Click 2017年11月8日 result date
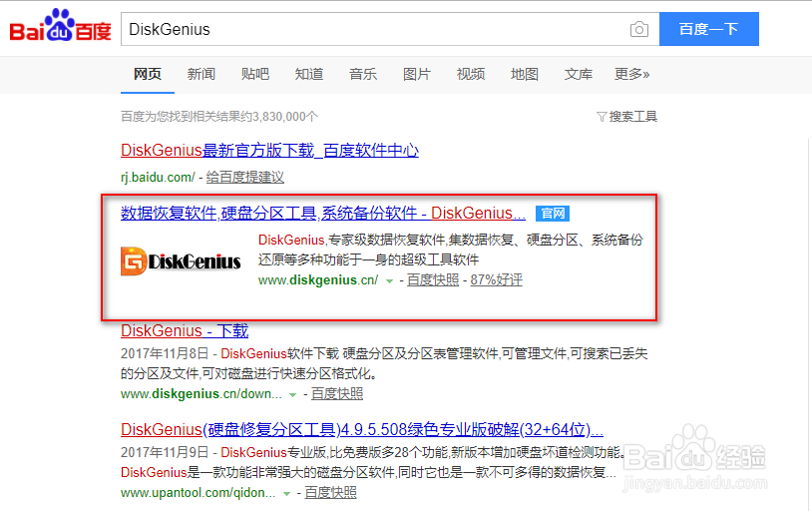Viewport: 812px width, 511px height. click(x=165, y=354)
